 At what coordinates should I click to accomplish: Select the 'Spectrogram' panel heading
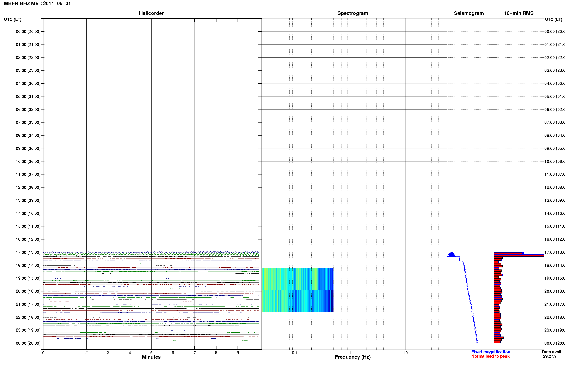point(353,13)
